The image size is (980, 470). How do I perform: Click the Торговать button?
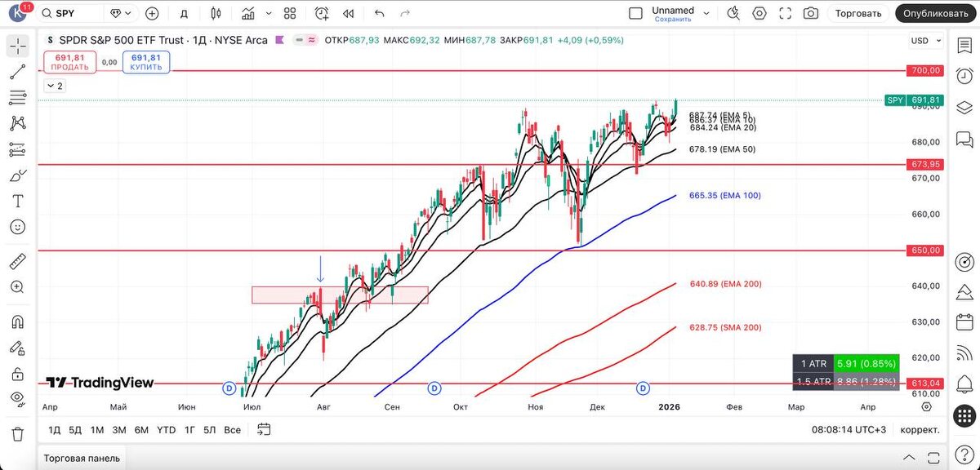coord(858,13)
